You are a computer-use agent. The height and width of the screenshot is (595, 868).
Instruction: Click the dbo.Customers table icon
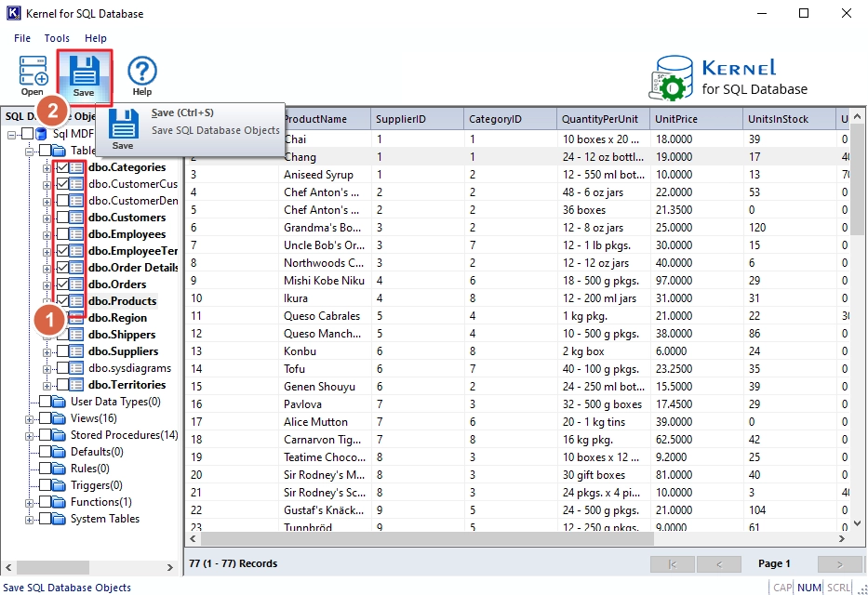[76, 218]
